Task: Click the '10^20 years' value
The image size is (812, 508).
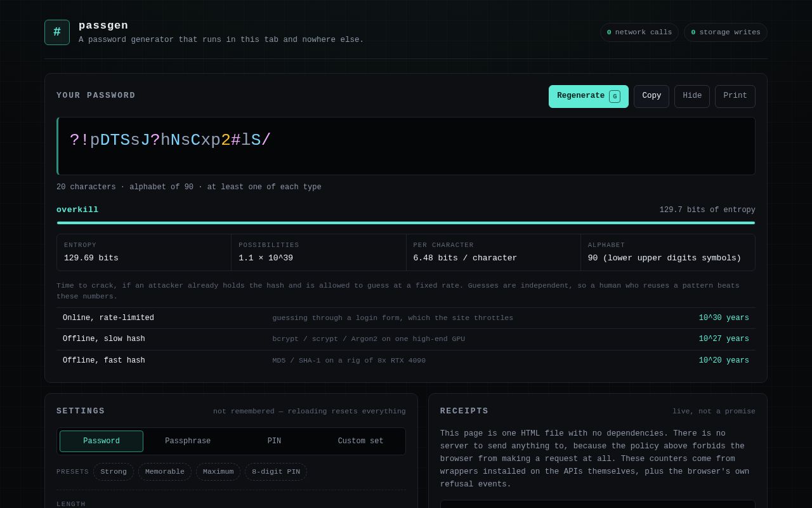Action: (x=724, y=361)
